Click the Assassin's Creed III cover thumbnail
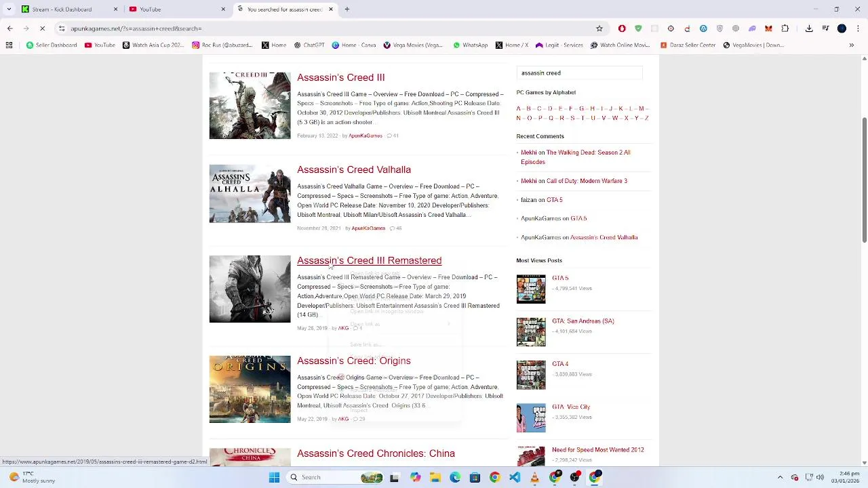The image size is (868, 488). (x=250, y=106)
